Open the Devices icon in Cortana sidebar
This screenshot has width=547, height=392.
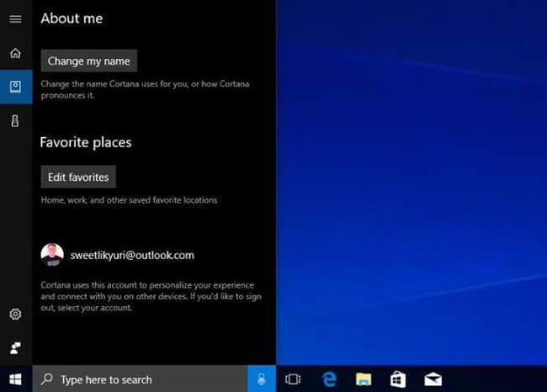(15, 121)
